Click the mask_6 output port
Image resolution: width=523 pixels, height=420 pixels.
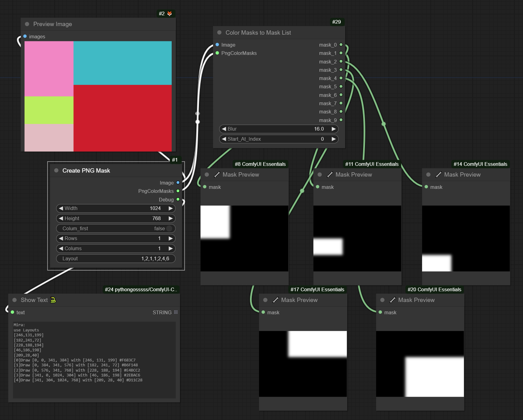coord(341,95)
